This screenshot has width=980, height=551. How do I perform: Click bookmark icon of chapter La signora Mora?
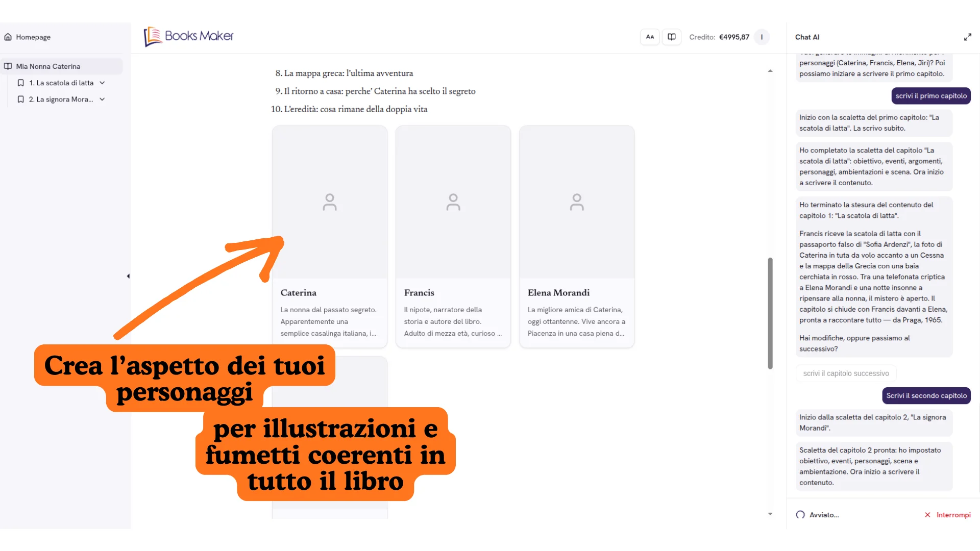point(21,99)
